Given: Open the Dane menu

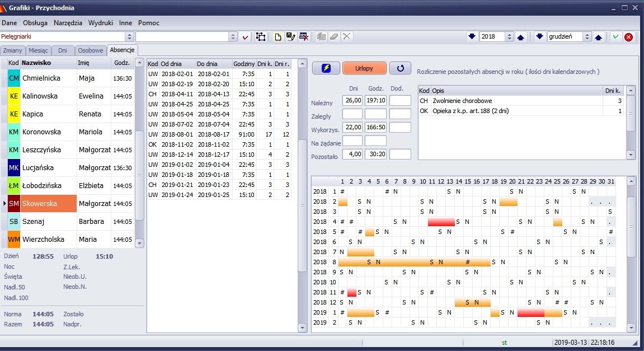Looking at the screenshot, I should [x=10, y=23].
